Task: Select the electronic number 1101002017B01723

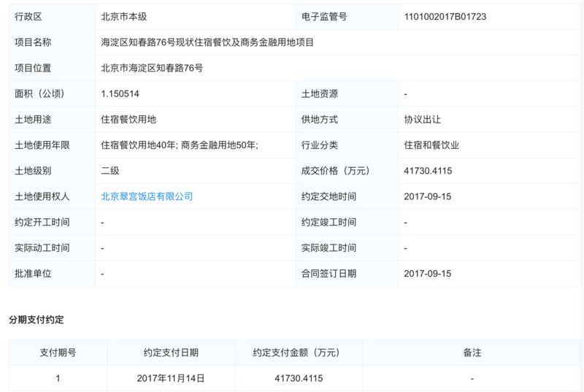Action: (445, 16)
